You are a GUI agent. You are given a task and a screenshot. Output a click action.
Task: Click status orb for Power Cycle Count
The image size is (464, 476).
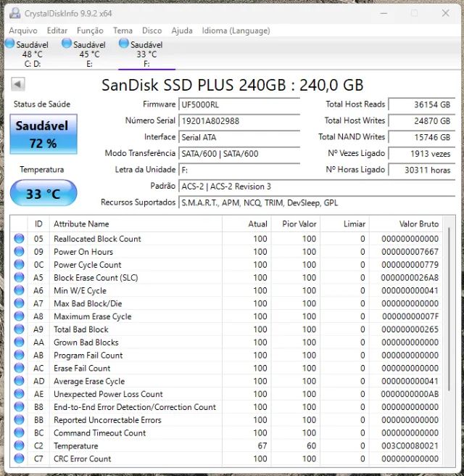pyautogui.click(x=19, y=264)
